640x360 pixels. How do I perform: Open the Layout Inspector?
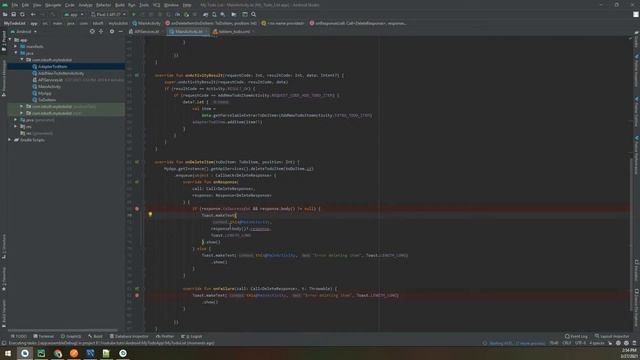pyautogui.click(x=611, y=336)
